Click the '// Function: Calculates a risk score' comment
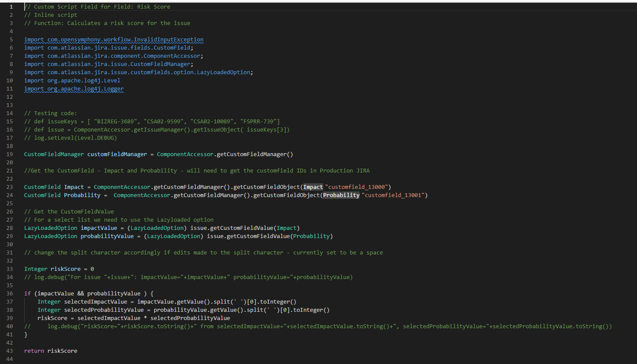637x364 pixels. pos(107,23)
